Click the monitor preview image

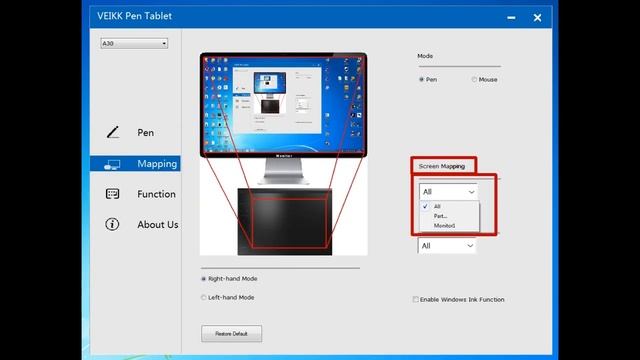pos(283,105)
